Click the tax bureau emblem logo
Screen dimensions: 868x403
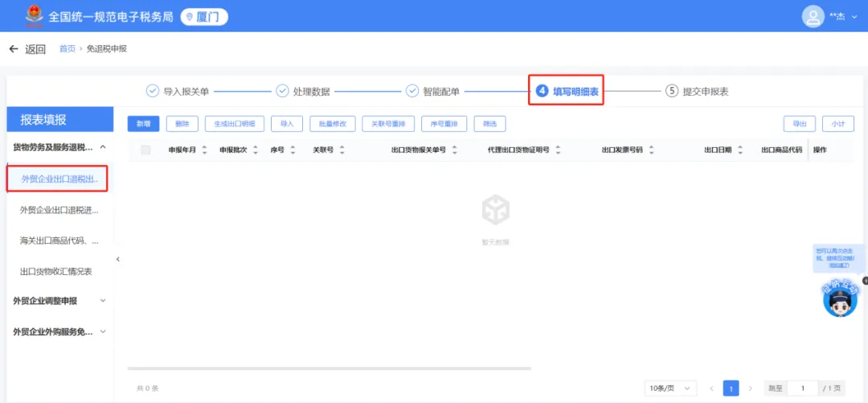(35, 16)
